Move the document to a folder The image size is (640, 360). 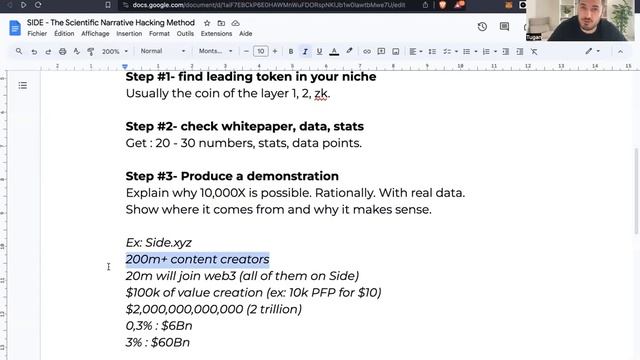221,23
